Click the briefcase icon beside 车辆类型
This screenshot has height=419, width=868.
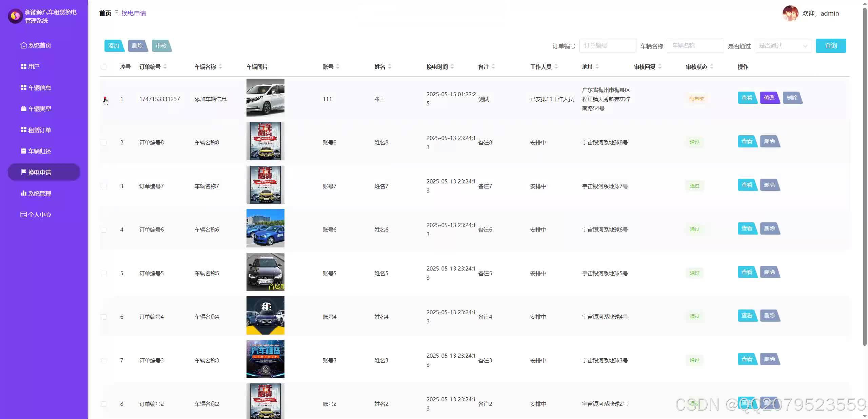click(x=23, y=109)
